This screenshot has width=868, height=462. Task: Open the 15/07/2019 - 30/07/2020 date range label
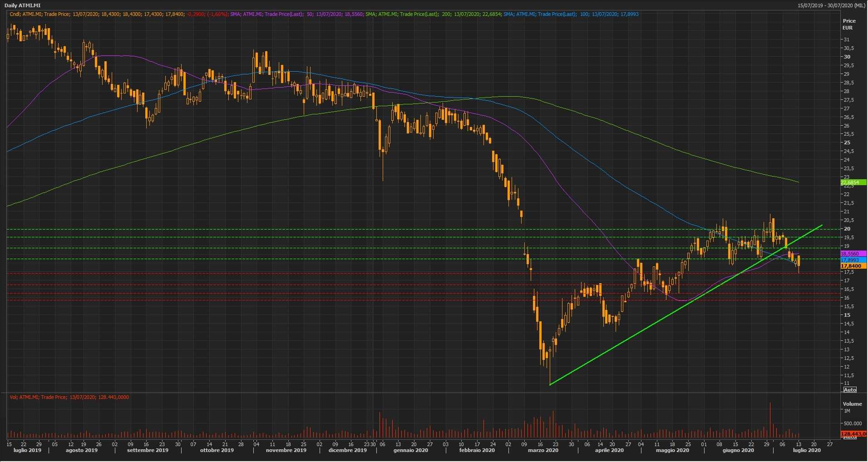click(x=831, y=5)
